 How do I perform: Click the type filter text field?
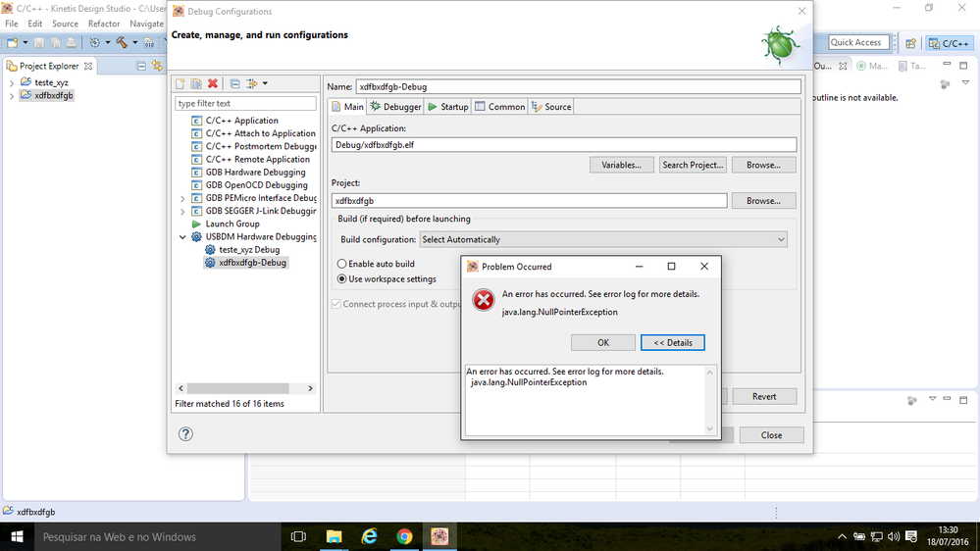click(x=245, y=104)
